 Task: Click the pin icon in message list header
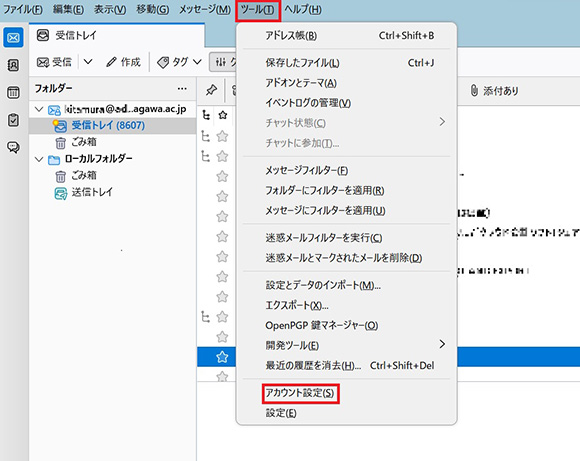point(211,90)
